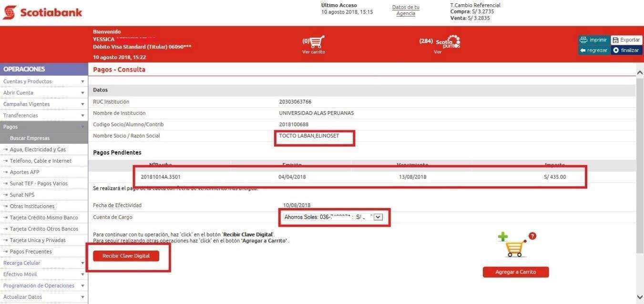Screen dimensions: 644x304
Task: Expand Recarga Celular menu
Action: [x=44, y=263]
